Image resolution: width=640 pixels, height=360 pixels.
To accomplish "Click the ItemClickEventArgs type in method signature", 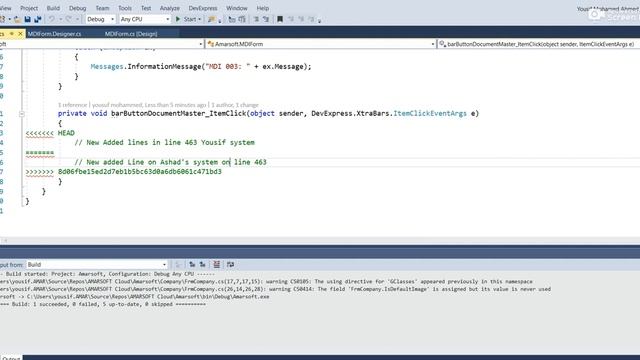I will pyautogui.click(x=430, y=113).
